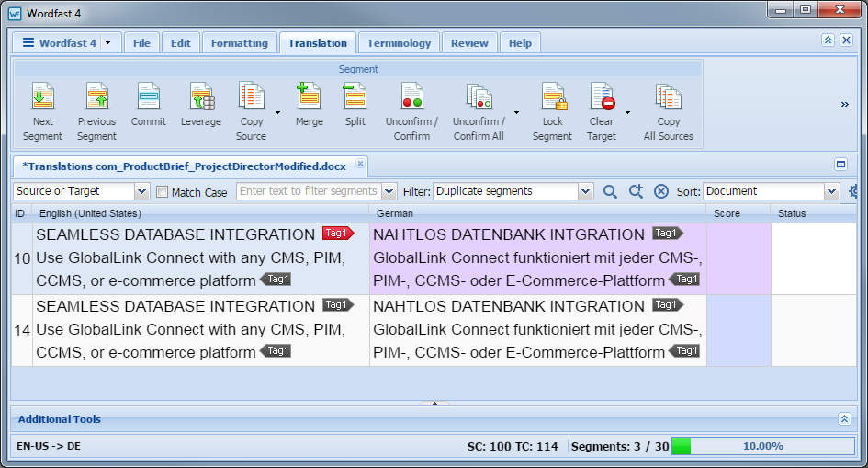Split the segment with the Split tool
The image size is (868, 468).
[x=355, y=110]
